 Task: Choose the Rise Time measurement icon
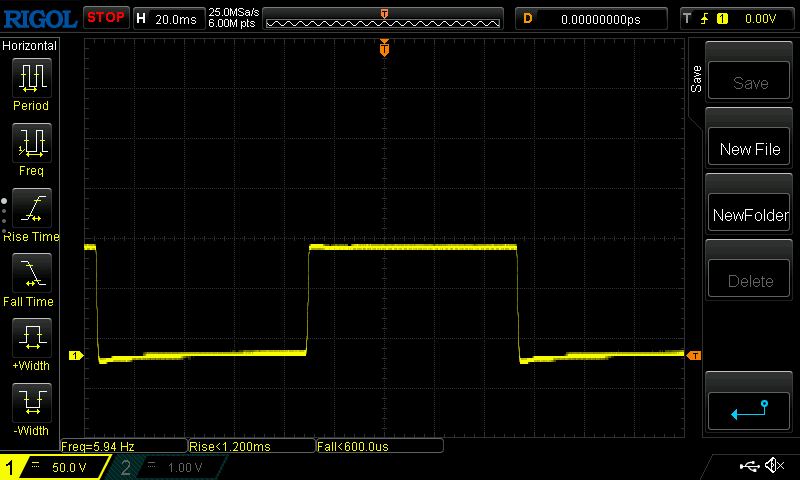30,208
